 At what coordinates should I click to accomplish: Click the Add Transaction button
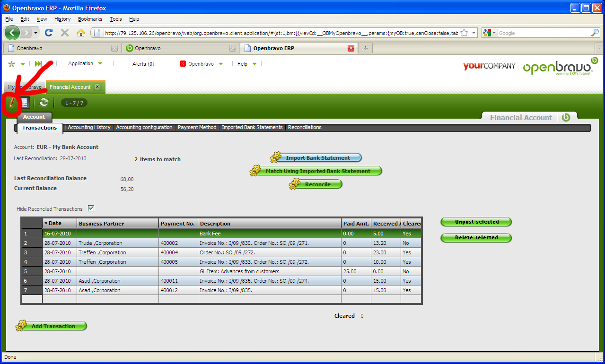[x=53, y=326]
